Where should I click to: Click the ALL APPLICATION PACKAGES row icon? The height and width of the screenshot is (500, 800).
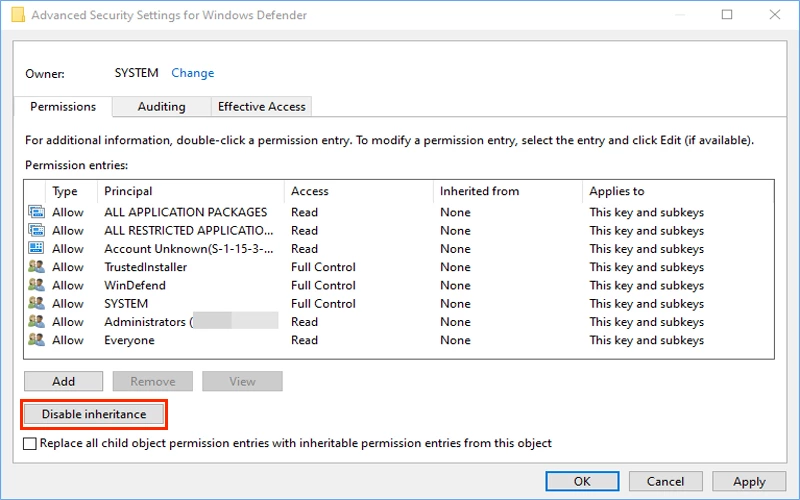(36, 212)
